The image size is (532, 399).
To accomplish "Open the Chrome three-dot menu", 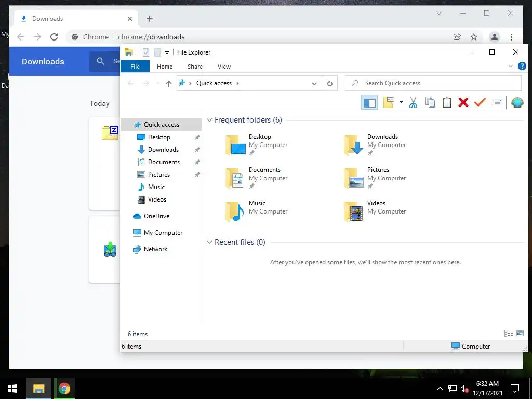I will tap(511, 37).
